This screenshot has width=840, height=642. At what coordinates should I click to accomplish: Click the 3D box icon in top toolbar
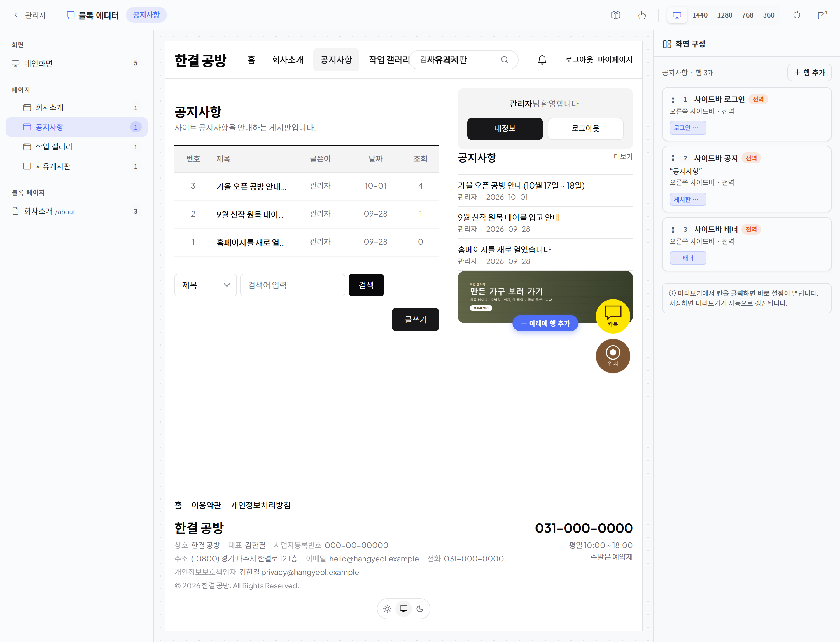[x=615, y=15]
